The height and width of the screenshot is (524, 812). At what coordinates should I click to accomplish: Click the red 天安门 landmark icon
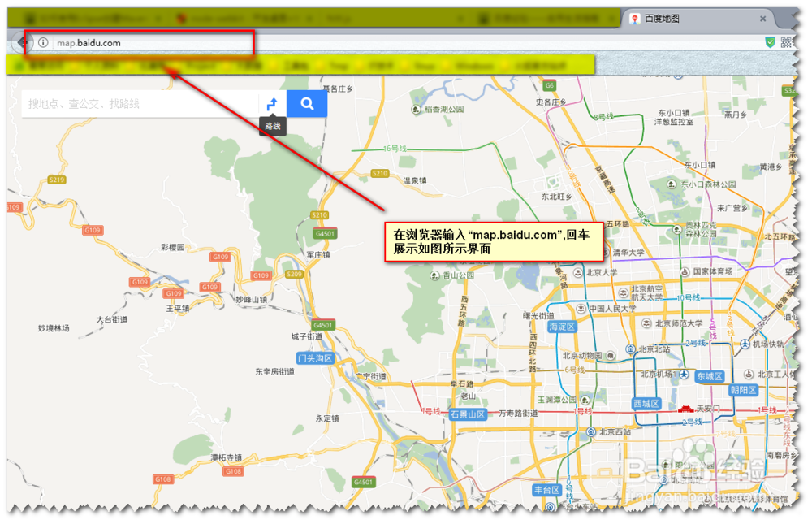tap(686, 409)
